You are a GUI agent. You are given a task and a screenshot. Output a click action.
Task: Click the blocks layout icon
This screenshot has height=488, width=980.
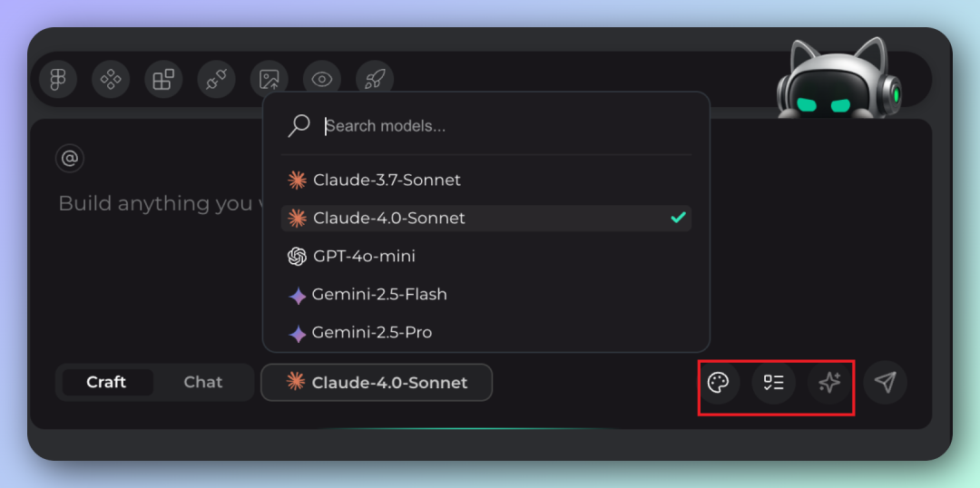(163, 79)
